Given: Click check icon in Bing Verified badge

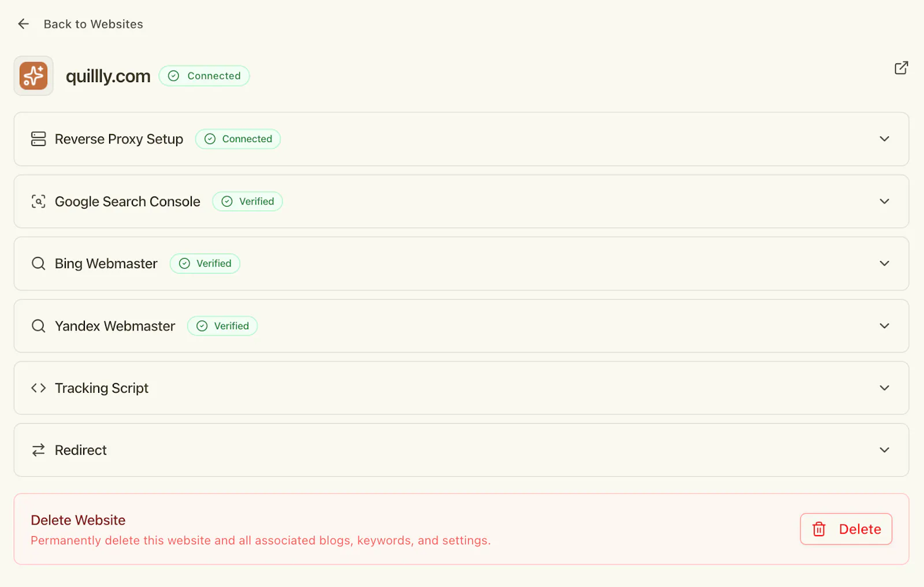Looking at the screenshot, I should 184,263.
